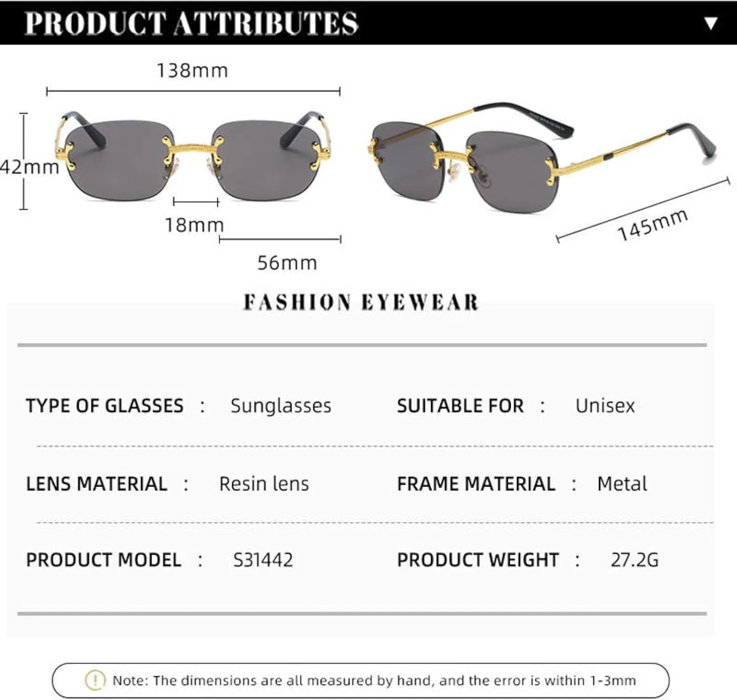This screenshot has width=737, height=700.
Task: Collapse the Product Attributes dropdown triangle
Action: (710, 23)
